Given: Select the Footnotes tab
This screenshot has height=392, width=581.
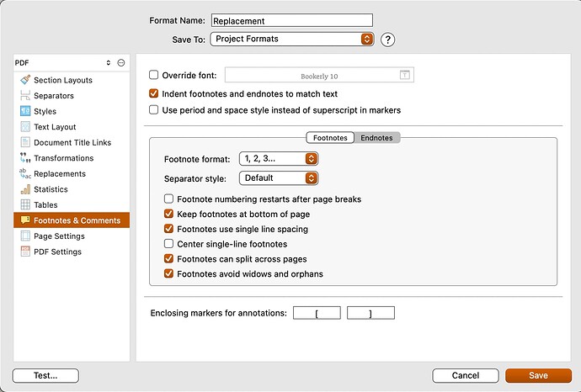Looking at the screenshot, I should (x=330, y=138).
